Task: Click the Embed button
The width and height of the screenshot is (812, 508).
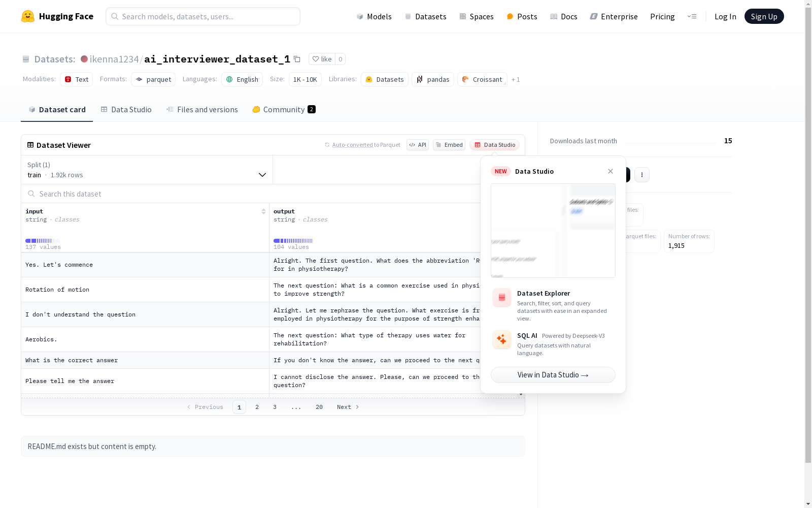Action: click(x=449, y=145)
